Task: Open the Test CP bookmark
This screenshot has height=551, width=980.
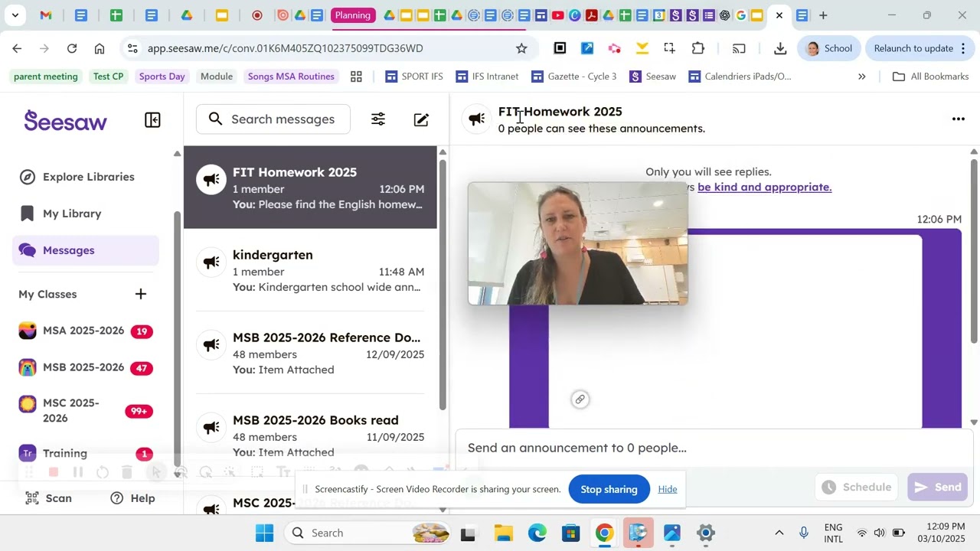Action: (108, 77)
